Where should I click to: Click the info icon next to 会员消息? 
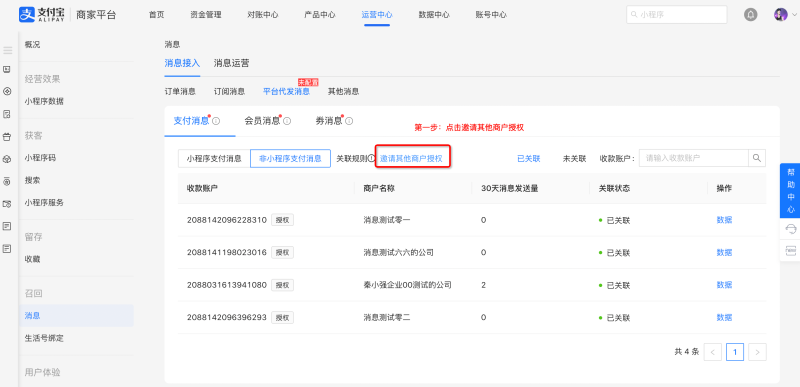[x=287, y=121]
